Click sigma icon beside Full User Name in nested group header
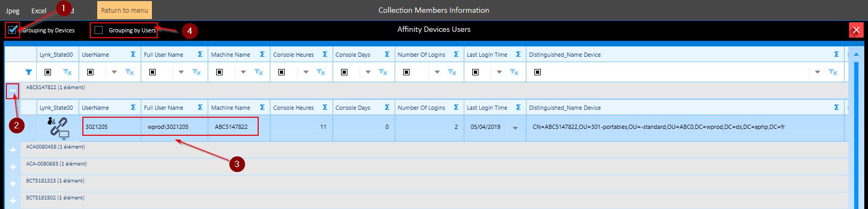The height and width of the screenshot is (209, 868). 200,108
